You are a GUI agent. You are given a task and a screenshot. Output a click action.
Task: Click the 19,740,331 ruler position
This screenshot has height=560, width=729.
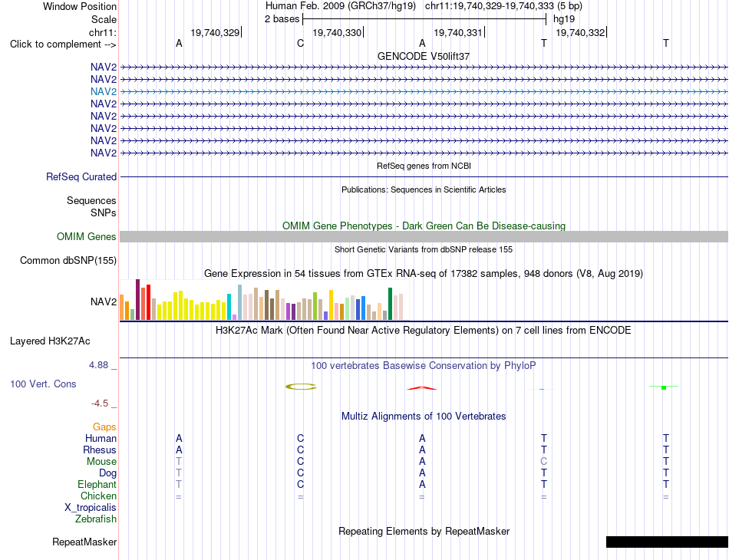tap(458, 32)
